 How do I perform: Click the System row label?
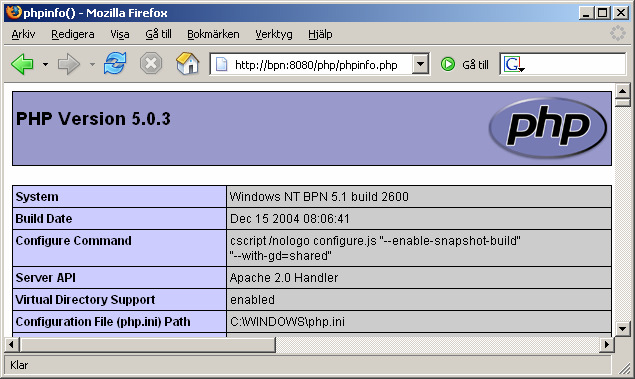click(x=37, y=197)
